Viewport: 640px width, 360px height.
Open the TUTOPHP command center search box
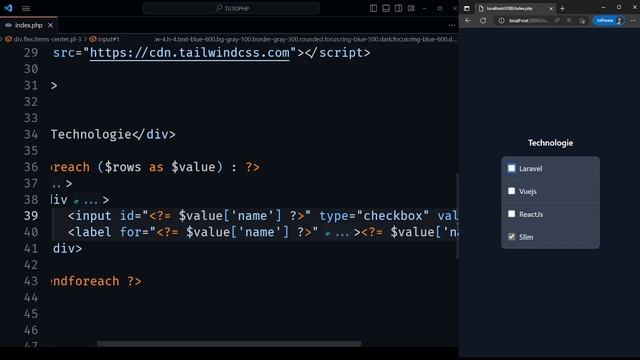231,8
